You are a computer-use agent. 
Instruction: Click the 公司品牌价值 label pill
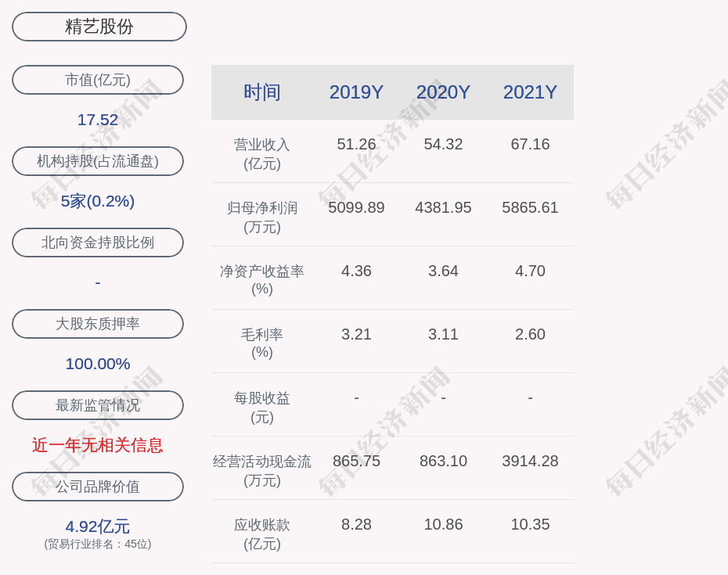coord(98,487)
